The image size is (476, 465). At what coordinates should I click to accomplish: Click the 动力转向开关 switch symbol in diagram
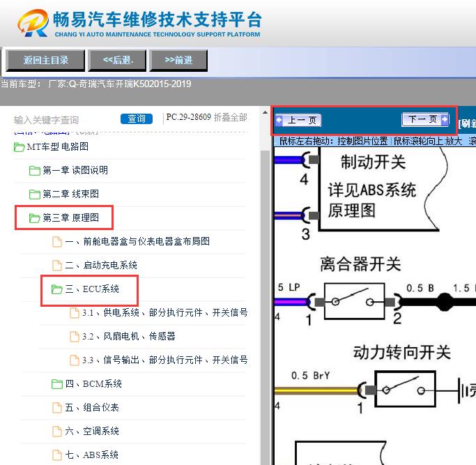point(405,389)
